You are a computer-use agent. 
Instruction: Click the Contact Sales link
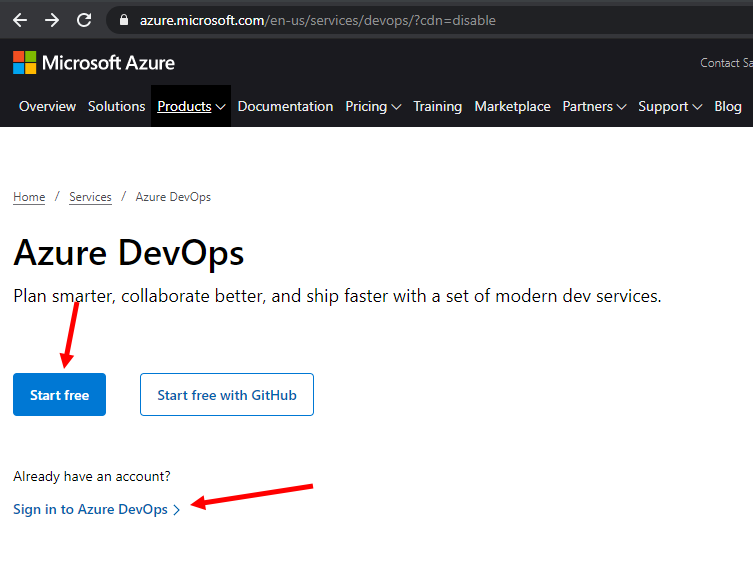click(x=726, y=63)
